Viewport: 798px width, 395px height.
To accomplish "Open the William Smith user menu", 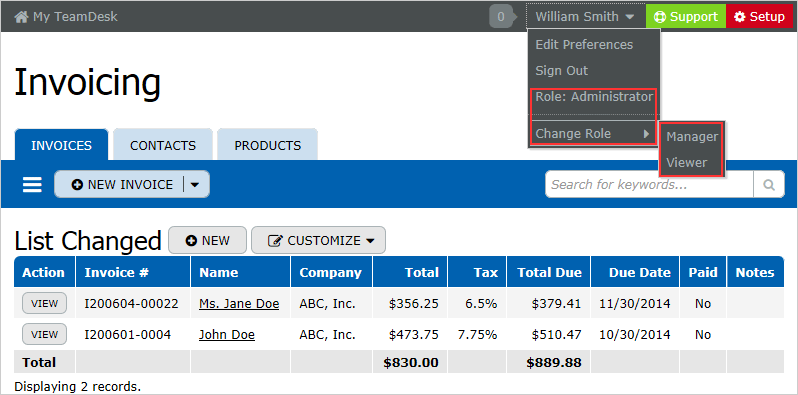I will pyautogui.click(x=585, y=17).
